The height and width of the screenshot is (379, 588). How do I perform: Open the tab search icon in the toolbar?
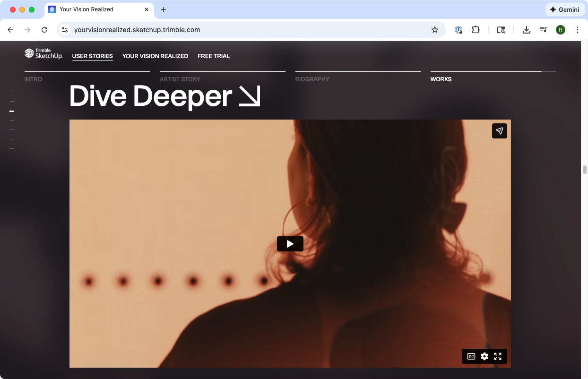coord(501,30)
